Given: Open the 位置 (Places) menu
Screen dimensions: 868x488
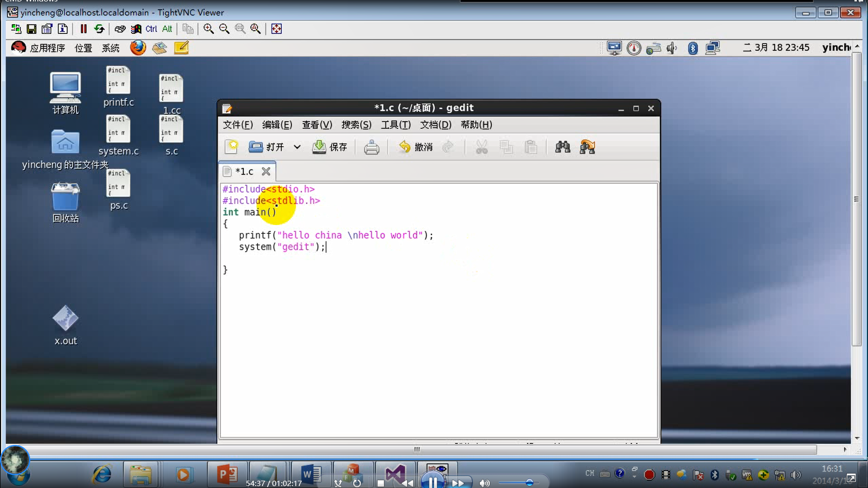Looking at the screenshot, I should pos(83,48).
